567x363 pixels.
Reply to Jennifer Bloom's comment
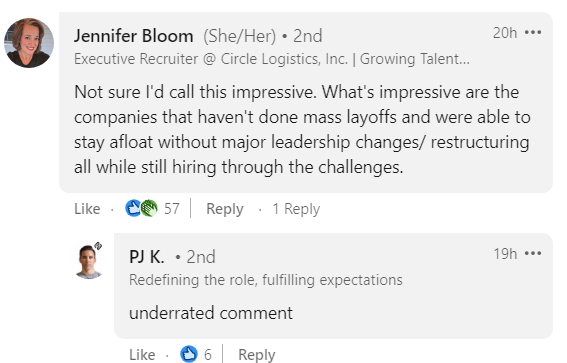(x=225, y=209)
